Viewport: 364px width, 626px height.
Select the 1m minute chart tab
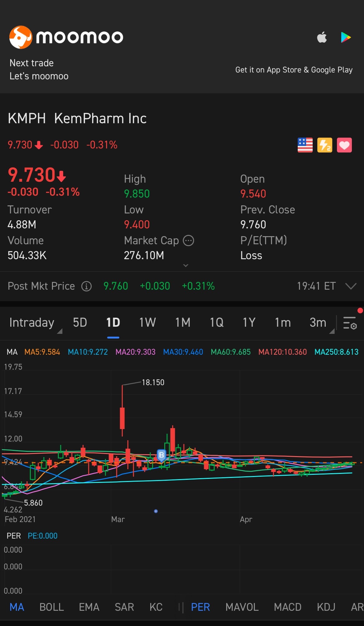282,323
